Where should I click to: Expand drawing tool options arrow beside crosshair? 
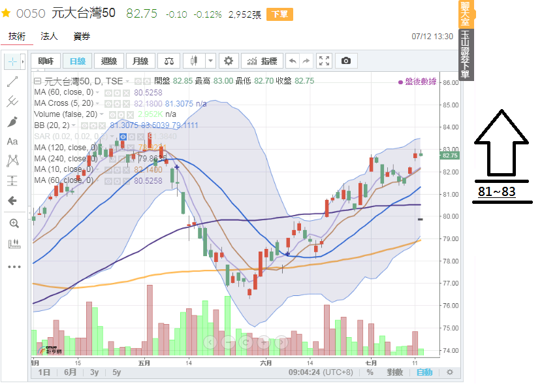(23, 62)
